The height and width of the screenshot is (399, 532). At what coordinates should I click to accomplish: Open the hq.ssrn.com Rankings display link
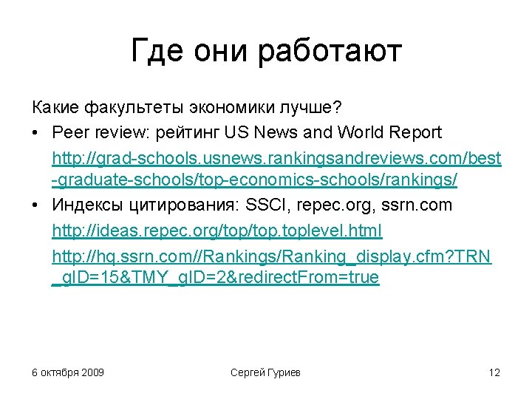tap(271, 267)
